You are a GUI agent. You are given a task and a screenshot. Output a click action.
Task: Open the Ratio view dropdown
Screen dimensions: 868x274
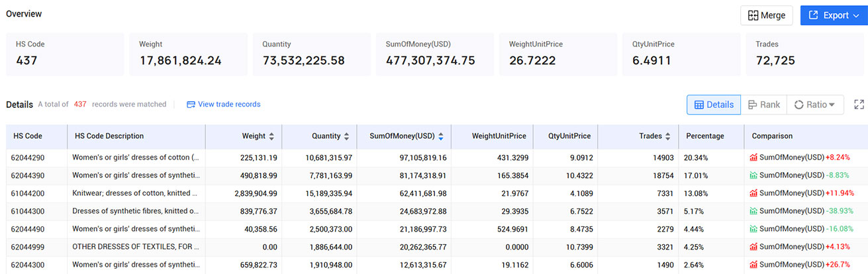pyautogui.click(x=815, y=105)
